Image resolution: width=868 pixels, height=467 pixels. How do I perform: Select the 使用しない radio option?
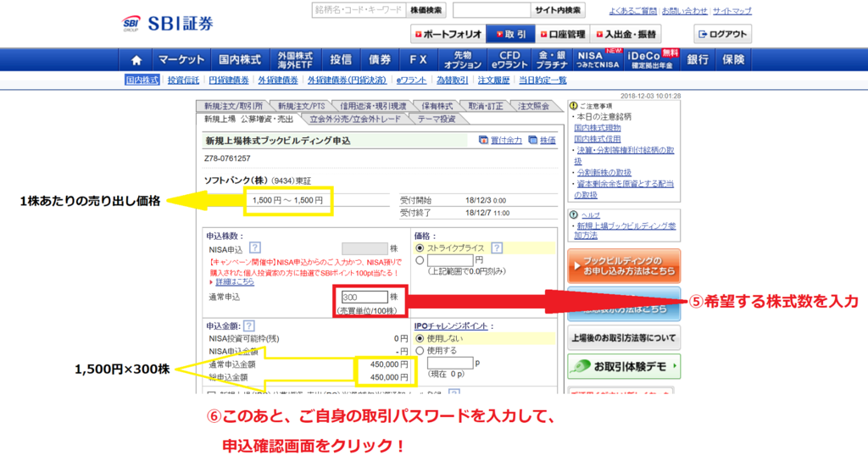pos(420,338)
